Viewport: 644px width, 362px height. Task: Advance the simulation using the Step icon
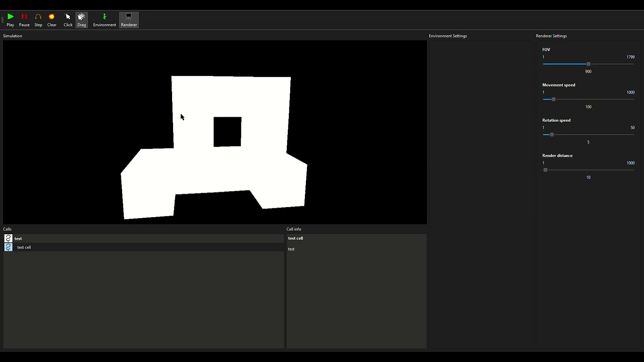(x=38, y=20)
